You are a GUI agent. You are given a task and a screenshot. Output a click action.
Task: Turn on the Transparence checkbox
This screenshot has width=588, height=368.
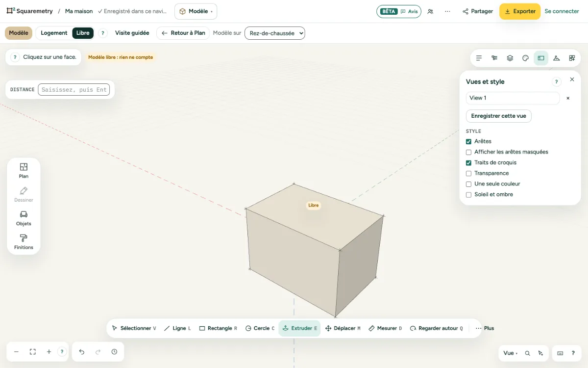(x=468, y=173)
